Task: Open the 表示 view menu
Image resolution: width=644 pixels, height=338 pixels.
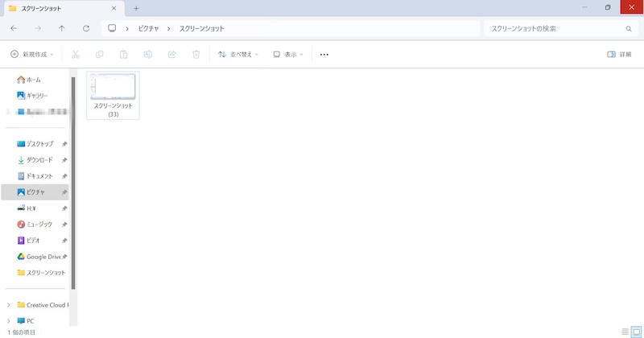Action: (288, 54)
